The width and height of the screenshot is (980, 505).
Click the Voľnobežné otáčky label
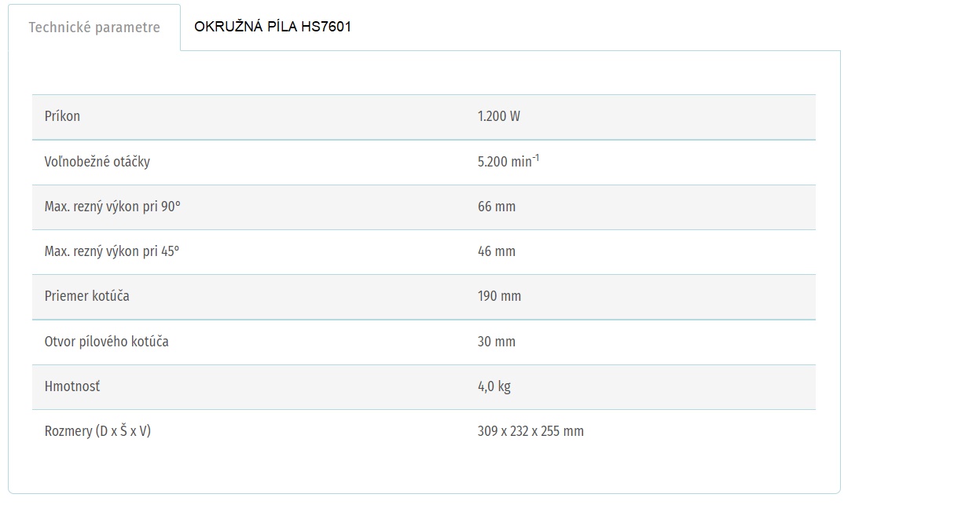coord(97,162)
